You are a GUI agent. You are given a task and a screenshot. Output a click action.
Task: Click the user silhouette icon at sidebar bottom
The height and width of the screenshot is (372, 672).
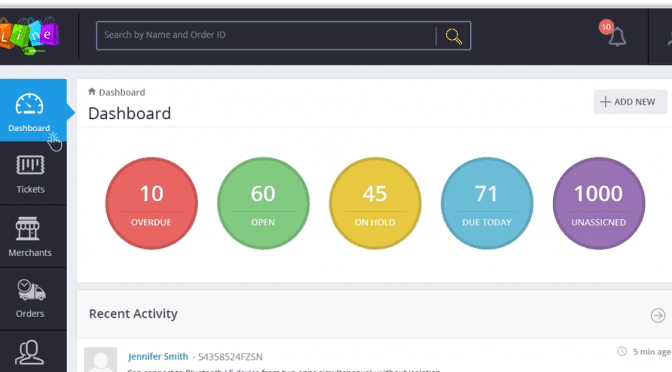click(x=29, y=352)
